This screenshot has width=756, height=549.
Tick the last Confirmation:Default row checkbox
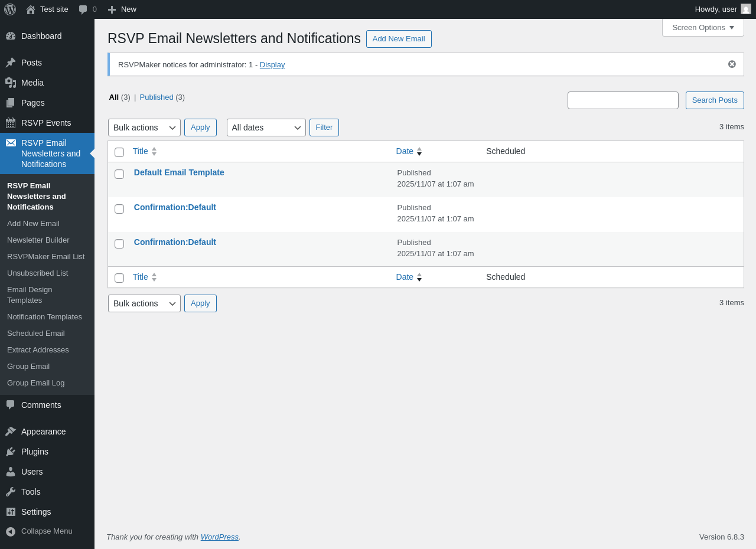[119, 244]
